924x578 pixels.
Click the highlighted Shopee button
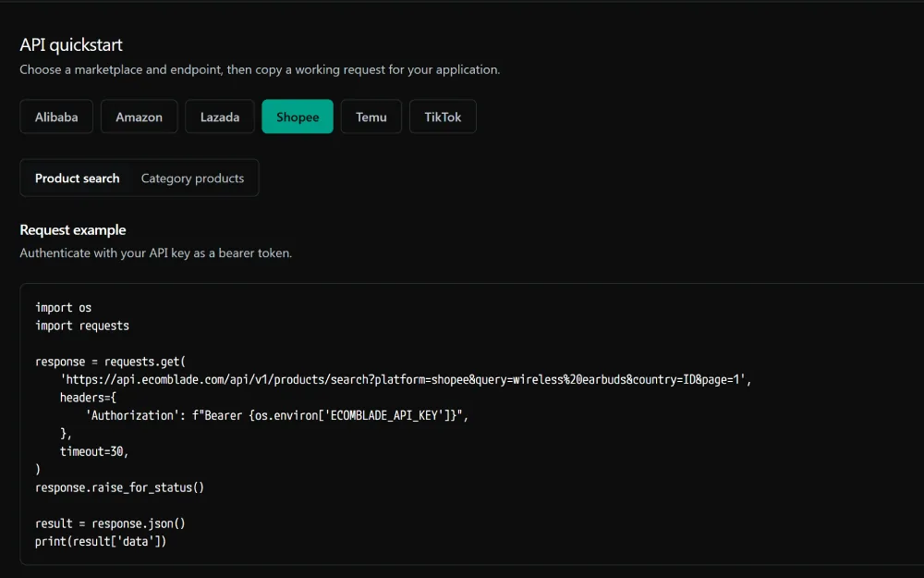click(x=298, y=117)
